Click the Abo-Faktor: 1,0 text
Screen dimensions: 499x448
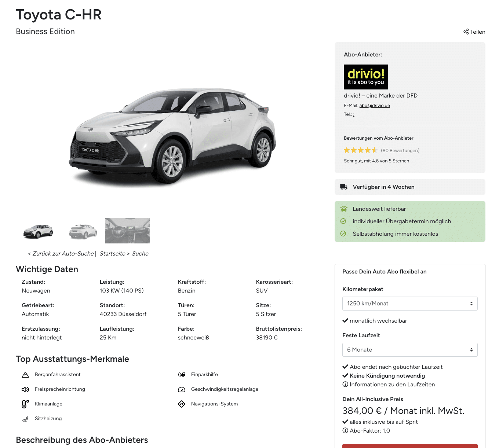[x=370, y=431]
